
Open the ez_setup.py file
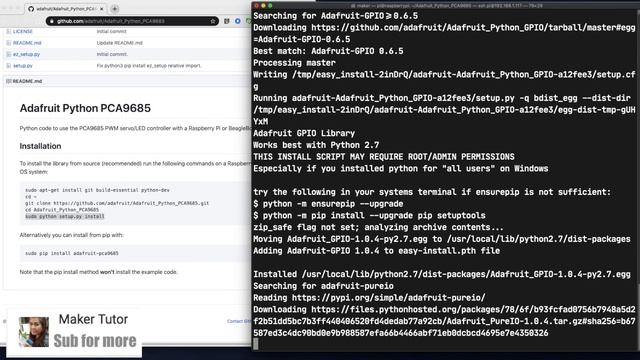click(x=27, y=54)
